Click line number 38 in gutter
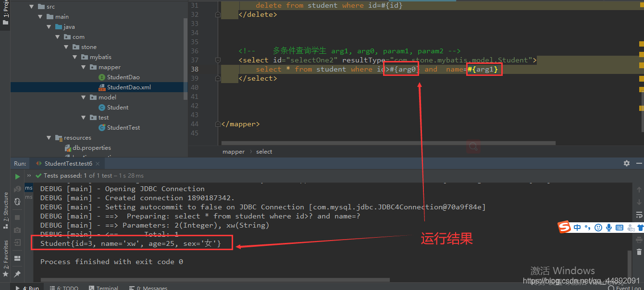 [194, 69]
